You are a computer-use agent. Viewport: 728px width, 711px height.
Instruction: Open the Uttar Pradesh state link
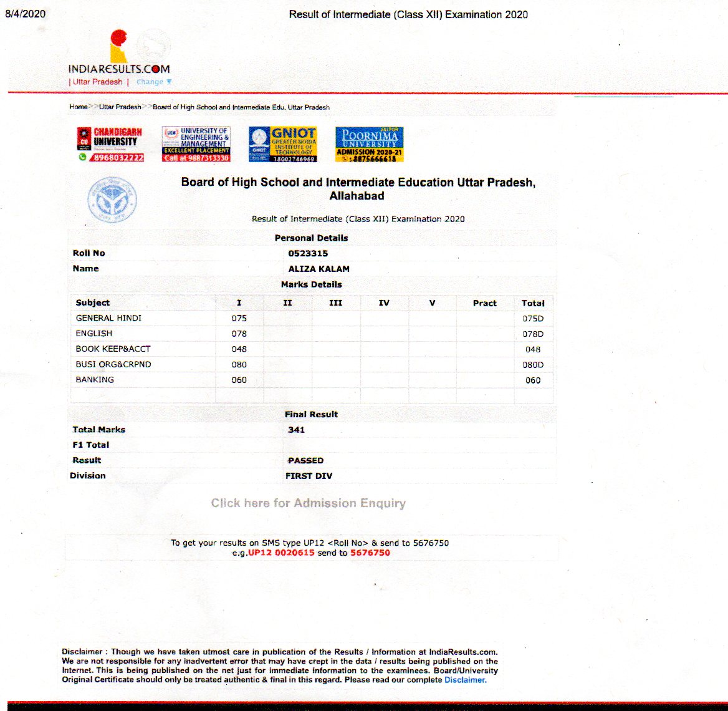(97, 82)
